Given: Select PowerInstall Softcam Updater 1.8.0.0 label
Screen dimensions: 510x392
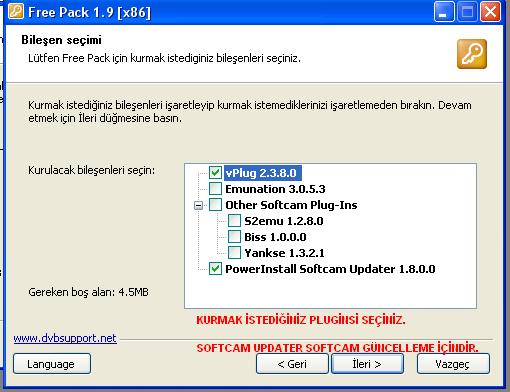Looking at the screenshot, I should (330, 269).
